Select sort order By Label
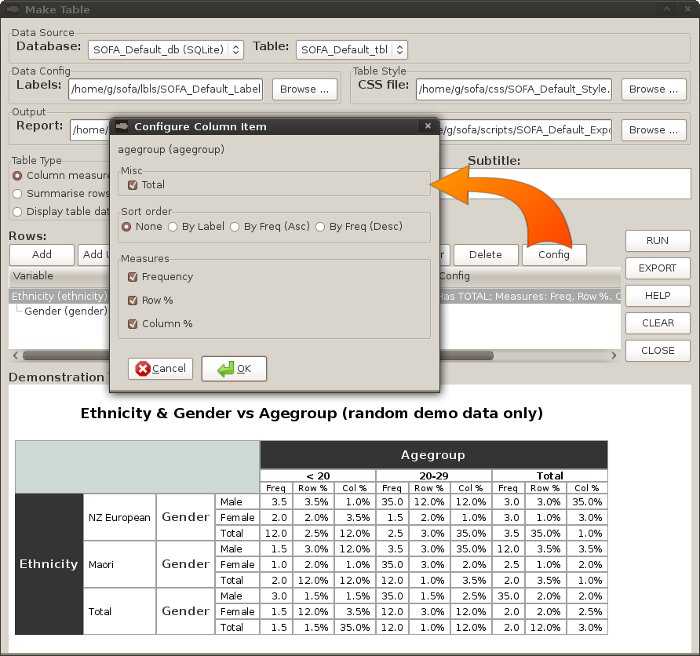This screenshot has width=700, height=656. pyautogui.click(x=173, y=227)
